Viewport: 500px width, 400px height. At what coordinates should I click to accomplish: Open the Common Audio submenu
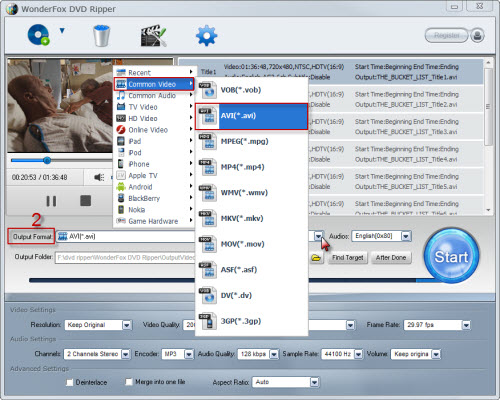pos(154,96)
